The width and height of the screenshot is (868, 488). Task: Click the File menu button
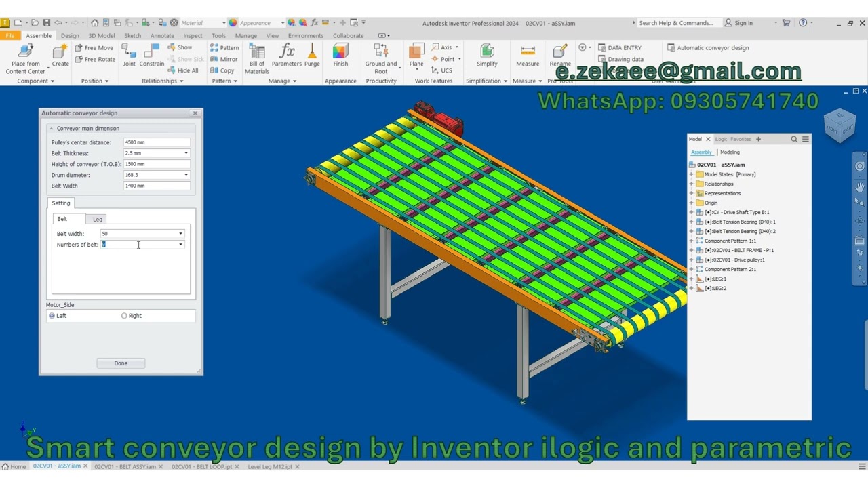pos(9,35)
